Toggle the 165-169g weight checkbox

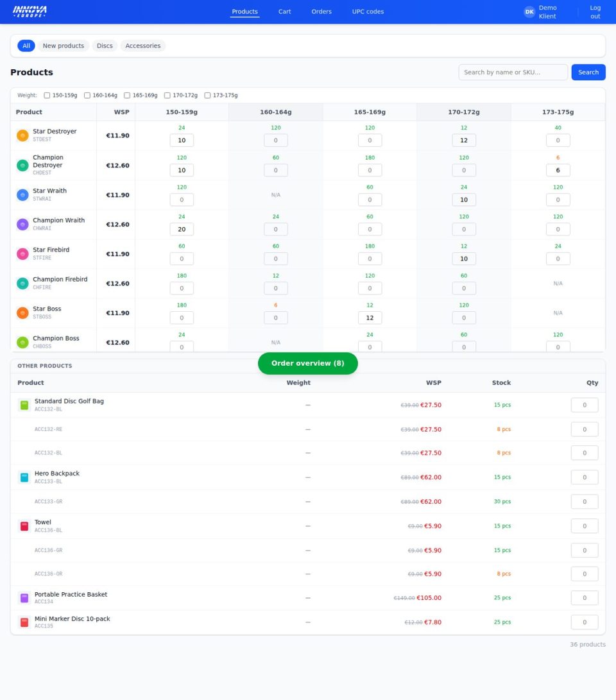click(x=127, y=95)
